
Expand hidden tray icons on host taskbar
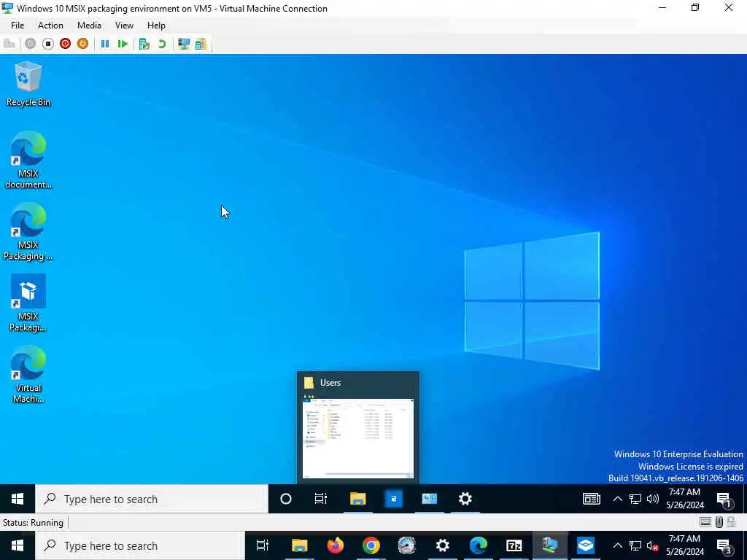[617, 545]
